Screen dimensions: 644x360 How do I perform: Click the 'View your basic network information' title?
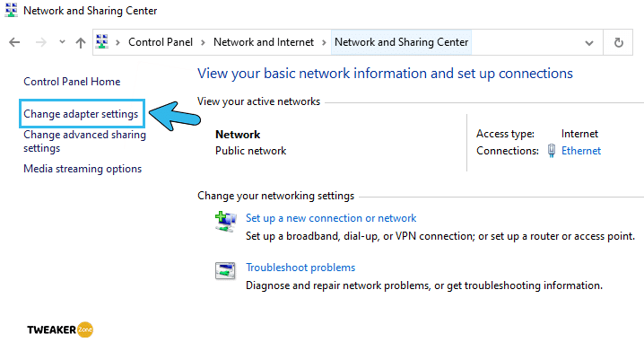point(385,74)
